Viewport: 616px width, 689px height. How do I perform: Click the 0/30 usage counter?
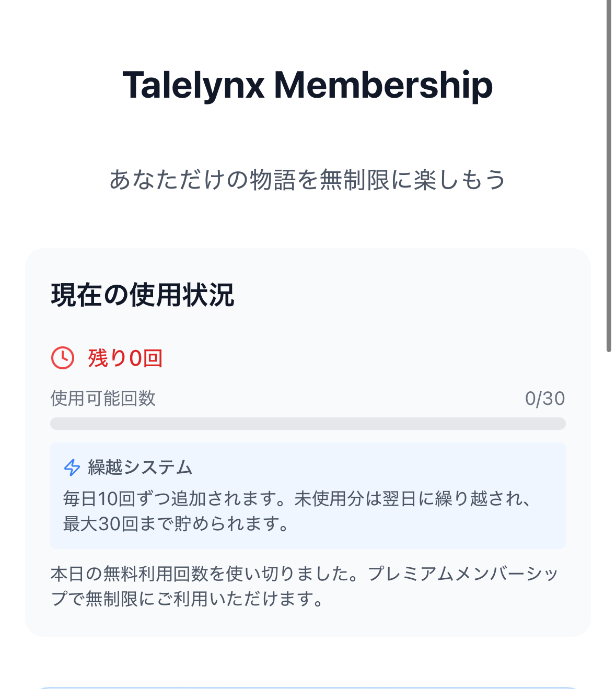544,399
